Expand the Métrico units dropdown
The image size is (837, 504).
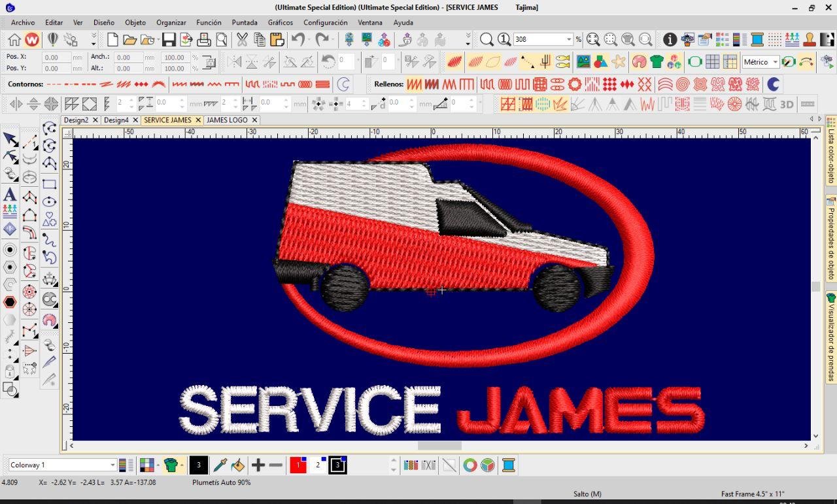(775, 62)
